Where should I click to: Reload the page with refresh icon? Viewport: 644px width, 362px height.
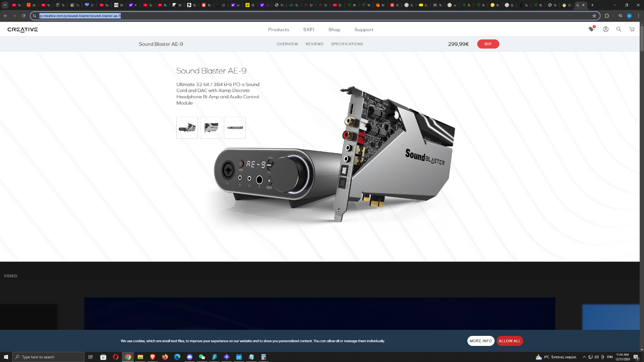point(24,16)
